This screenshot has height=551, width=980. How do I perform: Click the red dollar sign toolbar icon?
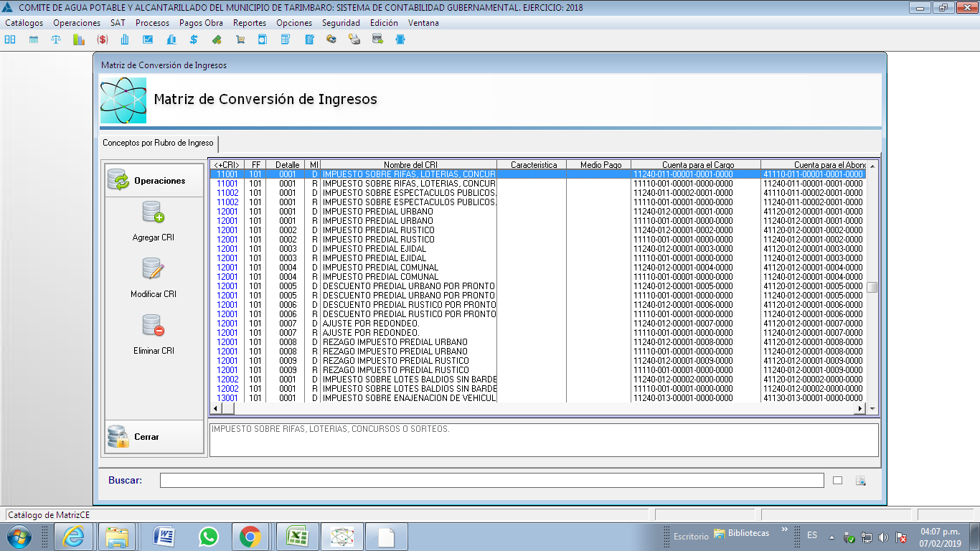point(102,39)
